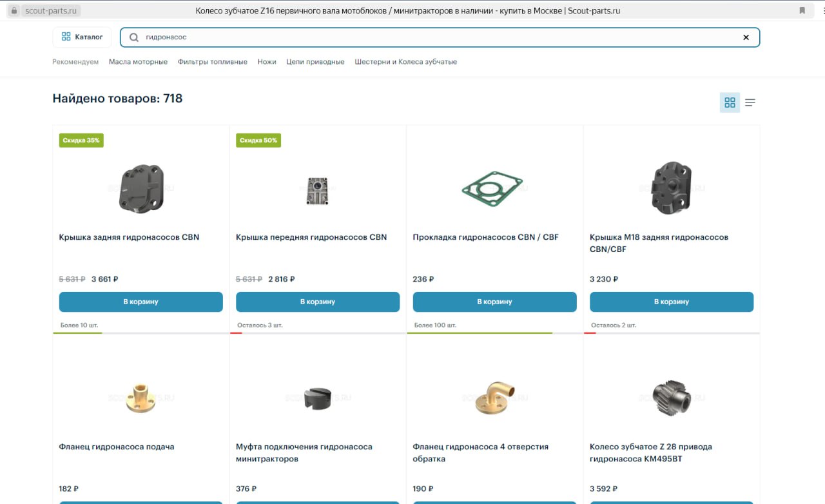Go to Шестерни и Колеса зубчатые
Image resolution: width=825 pixels, height=504 pixels.
click(405, 62)
